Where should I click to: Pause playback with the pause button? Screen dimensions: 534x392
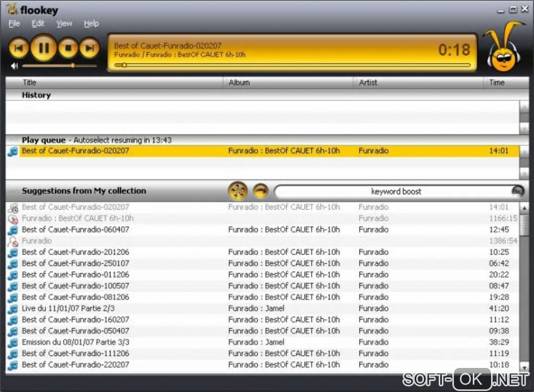click(x=43, y=48)
